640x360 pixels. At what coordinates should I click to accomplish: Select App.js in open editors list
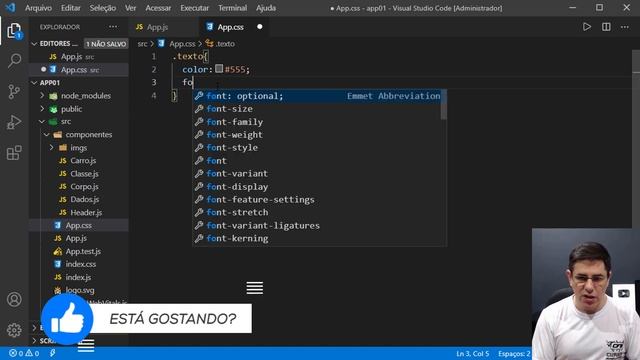click(x=77, y=57)
